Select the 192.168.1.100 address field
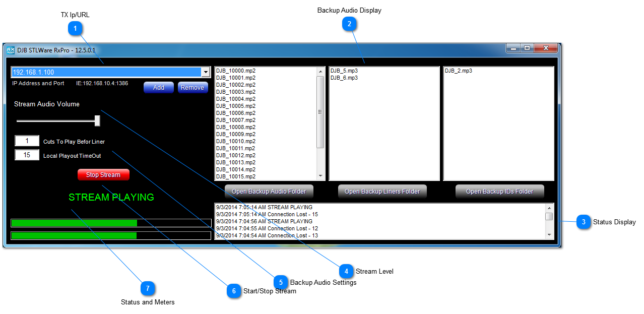 [106, 73]
